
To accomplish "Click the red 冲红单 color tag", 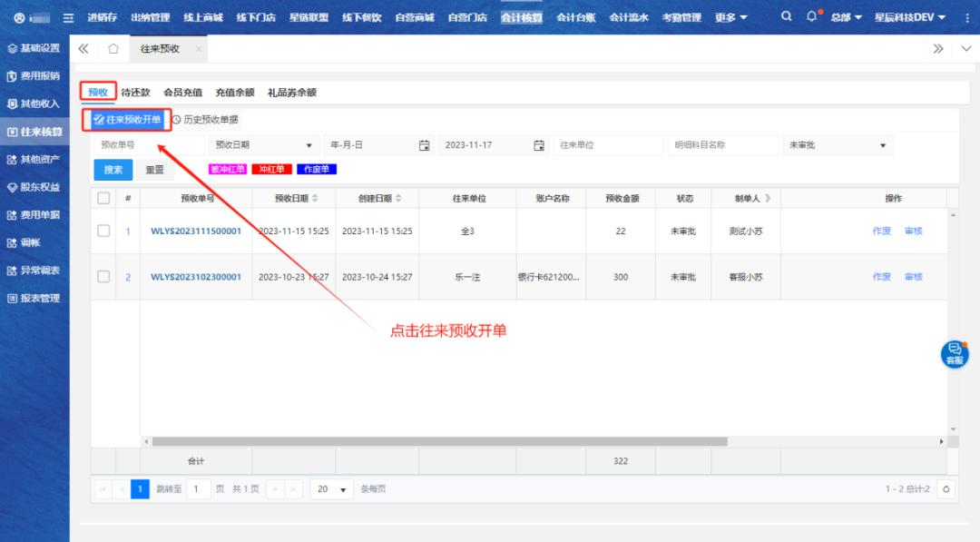I will click(271, 170).
